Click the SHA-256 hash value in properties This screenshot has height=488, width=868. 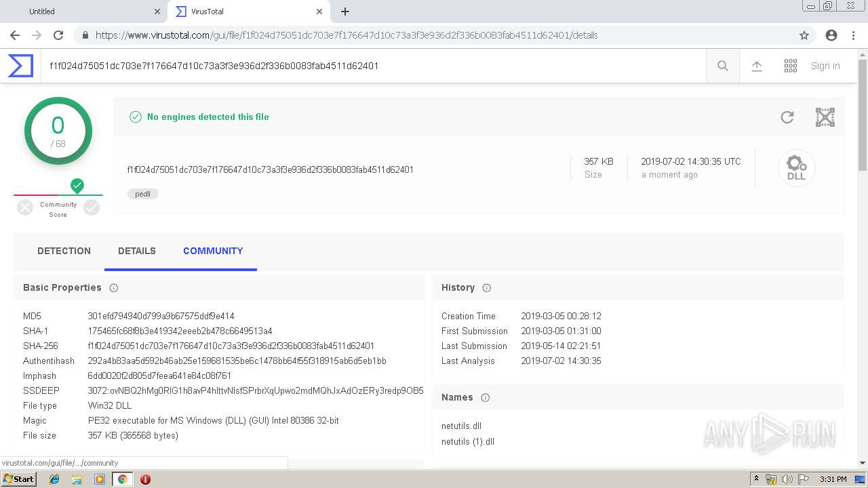(231, 346)
